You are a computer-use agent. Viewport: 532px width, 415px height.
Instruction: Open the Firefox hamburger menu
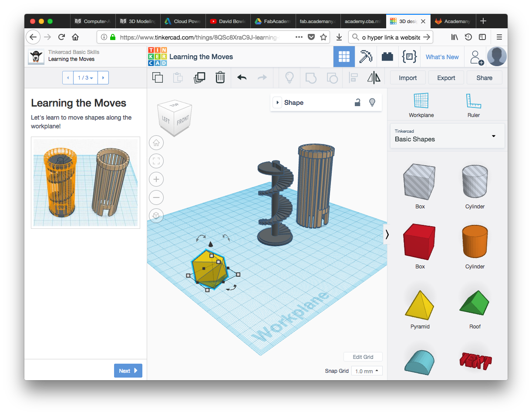499,37
